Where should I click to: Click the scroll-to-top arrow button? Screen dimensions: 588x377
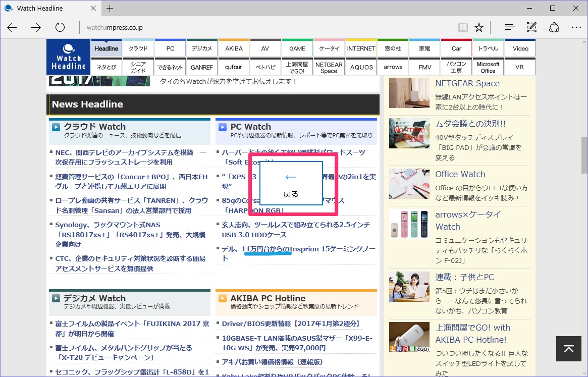pos(568,349)
